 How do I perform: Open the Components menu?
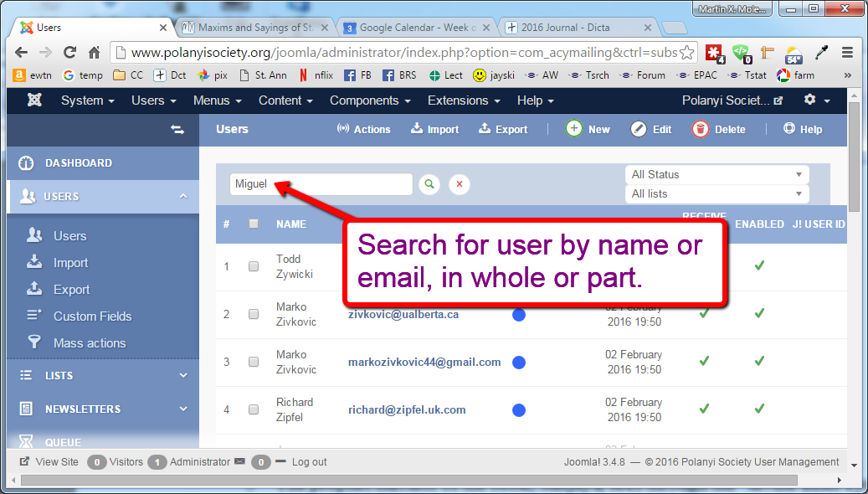[x=369, y=100]
